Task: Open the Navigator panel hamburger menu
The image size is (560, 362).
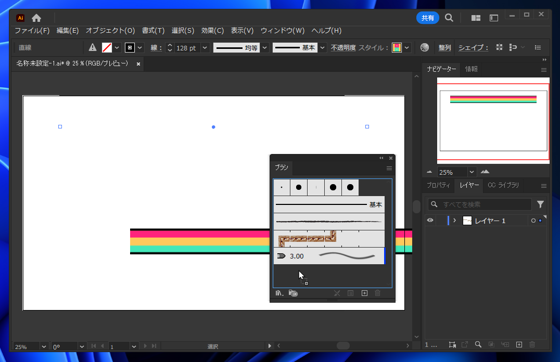Action: pos(544,70)
